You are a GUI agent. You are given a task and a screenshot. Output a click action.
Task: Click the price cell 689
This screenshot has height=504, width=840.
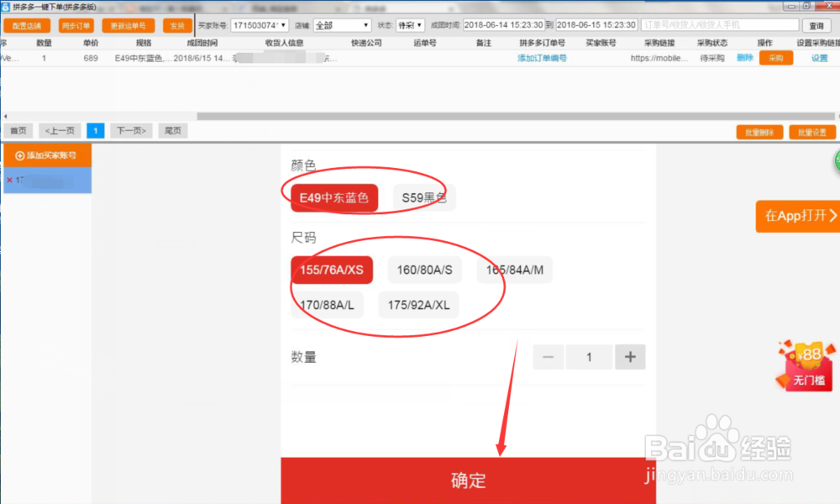coord(91,58)
